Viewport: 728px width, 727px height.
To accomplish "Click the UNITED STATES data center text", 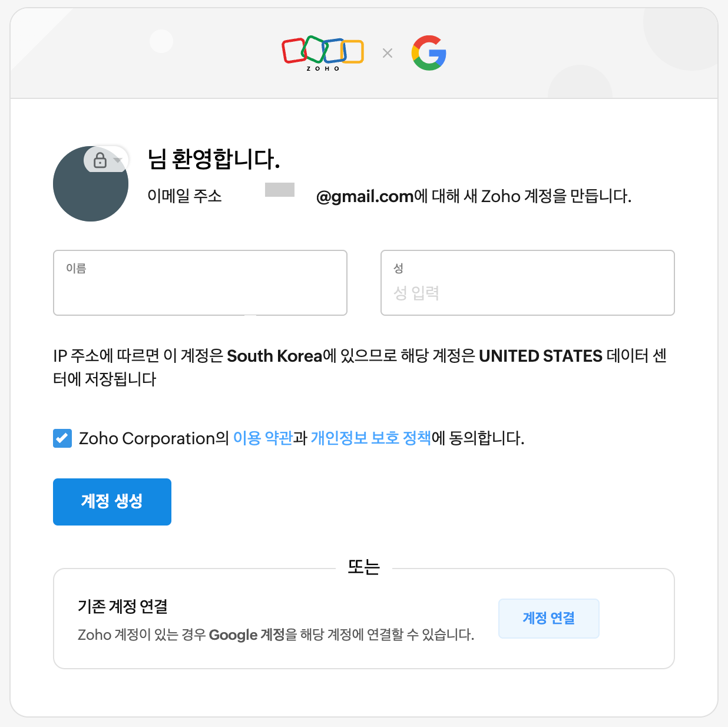I will click(x=541, y=356).
